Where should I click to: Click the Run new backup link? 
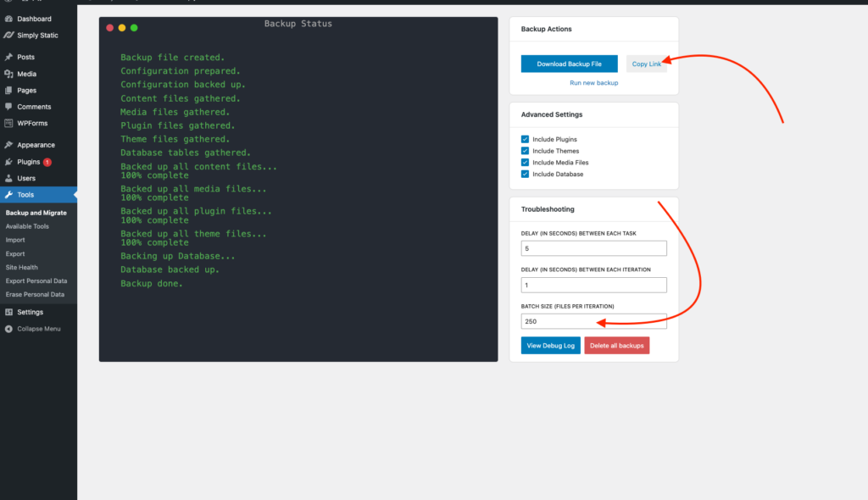point(593,82)
